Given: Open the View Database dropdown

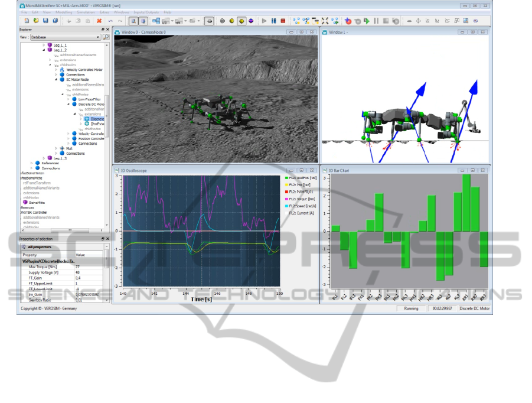Looking at the screenshot, I should 65,37.
